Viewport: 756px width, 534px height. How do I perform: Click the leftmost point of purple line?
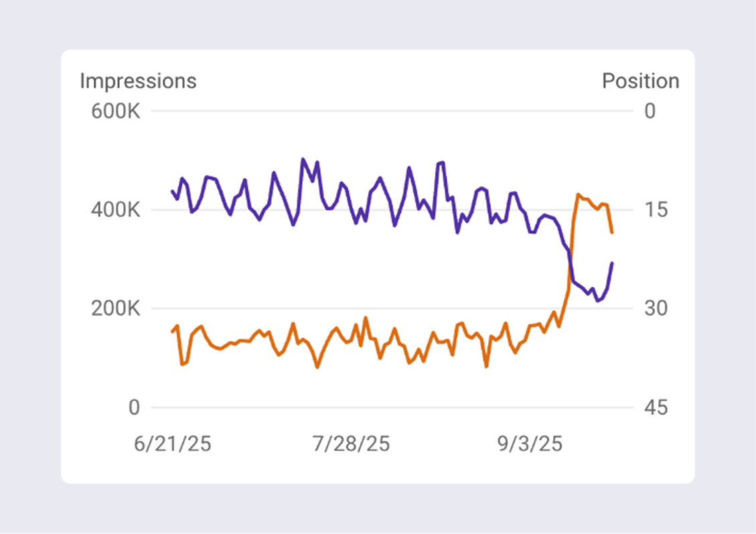pyautogui.click(x=172, y=191)
